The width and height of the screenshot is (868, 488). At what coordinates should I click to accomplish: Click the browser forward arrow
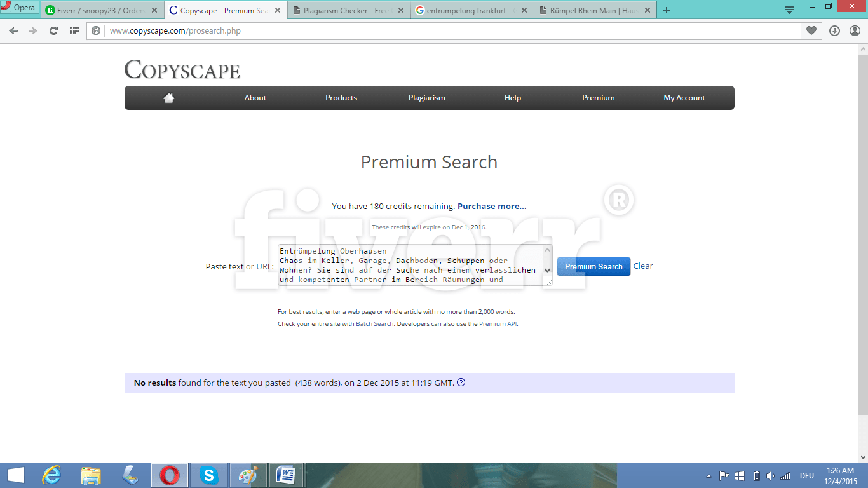pos(33,30)
